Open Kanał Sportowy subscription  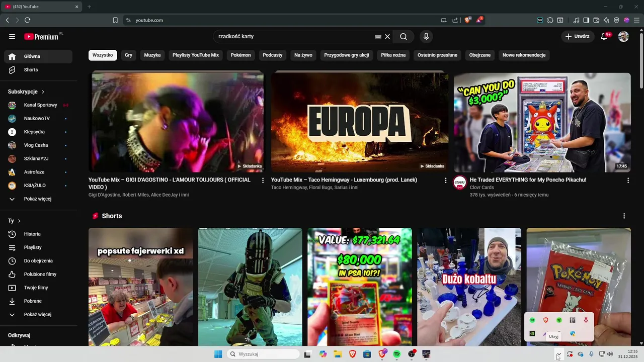pos(38,105)
